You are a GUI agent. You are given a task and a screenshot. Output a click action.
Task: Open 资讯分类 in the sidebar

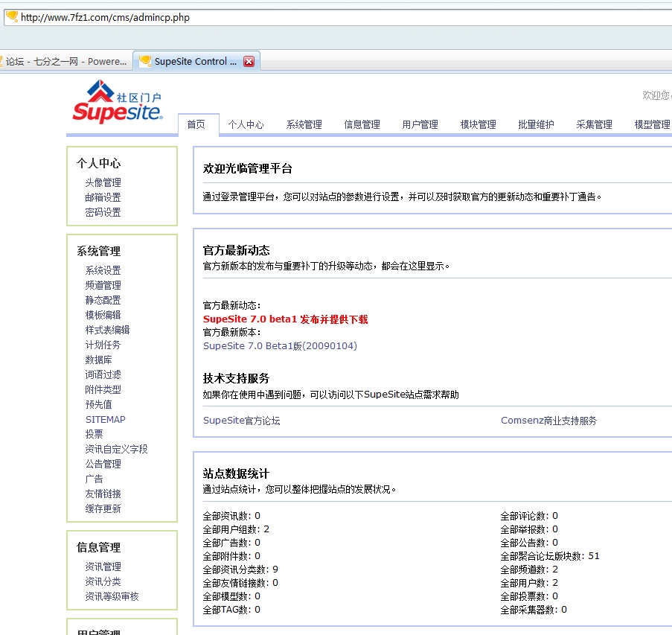(103, 581)
